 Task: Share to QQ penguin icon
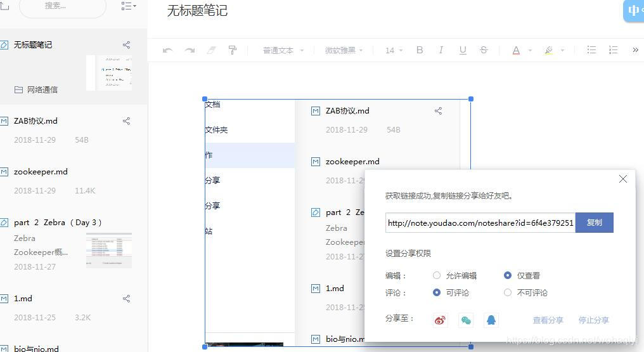491,320
